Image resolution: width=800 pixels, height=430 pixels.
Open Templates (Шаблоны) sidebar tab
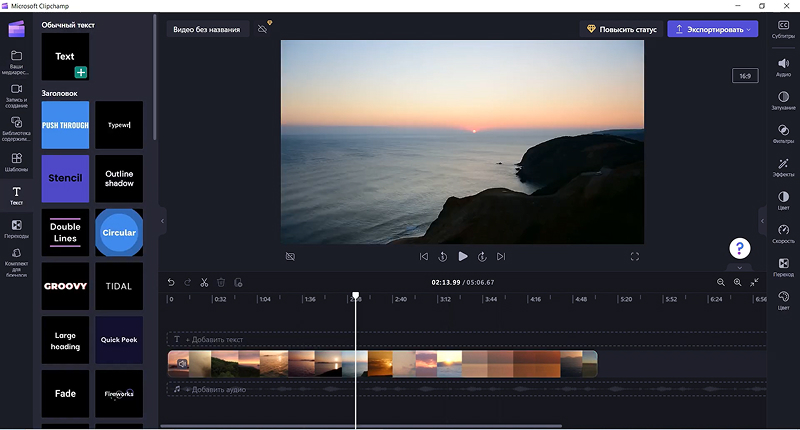[x=16, y=162]
